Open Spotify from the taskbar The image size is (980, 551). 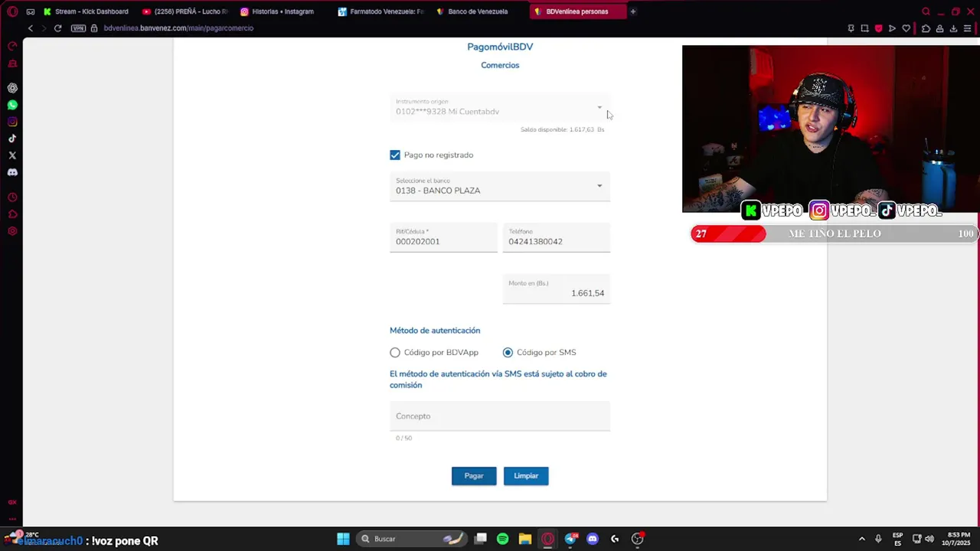[502, 539]
